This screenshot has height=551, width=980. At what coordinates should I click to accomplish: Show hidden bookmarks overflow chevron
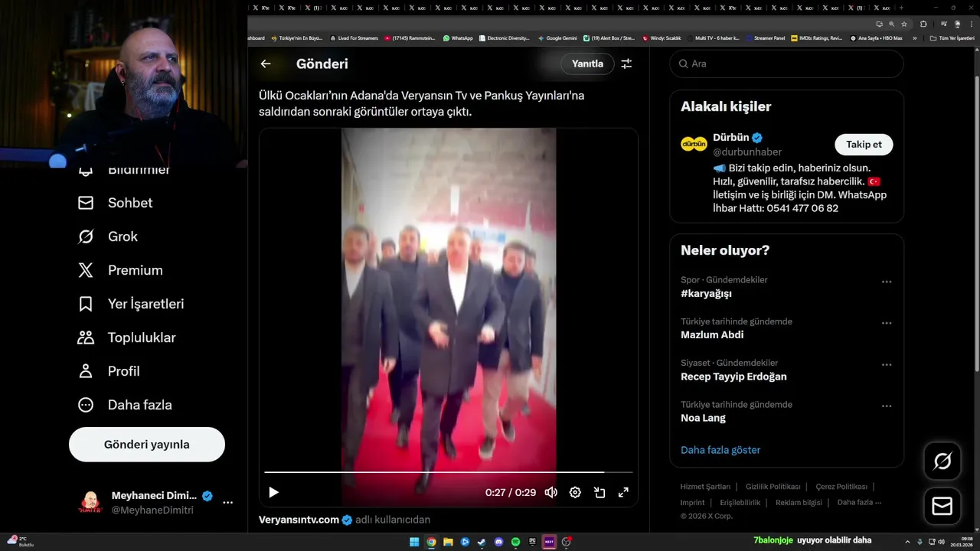[x=914, y=37]
